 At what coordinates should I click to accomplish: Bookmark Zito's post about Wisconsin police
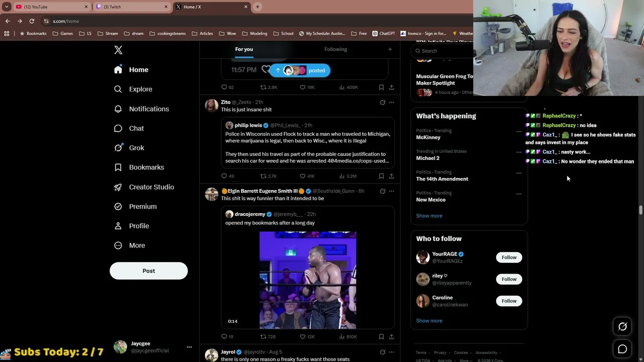click(x=381, y=176)
